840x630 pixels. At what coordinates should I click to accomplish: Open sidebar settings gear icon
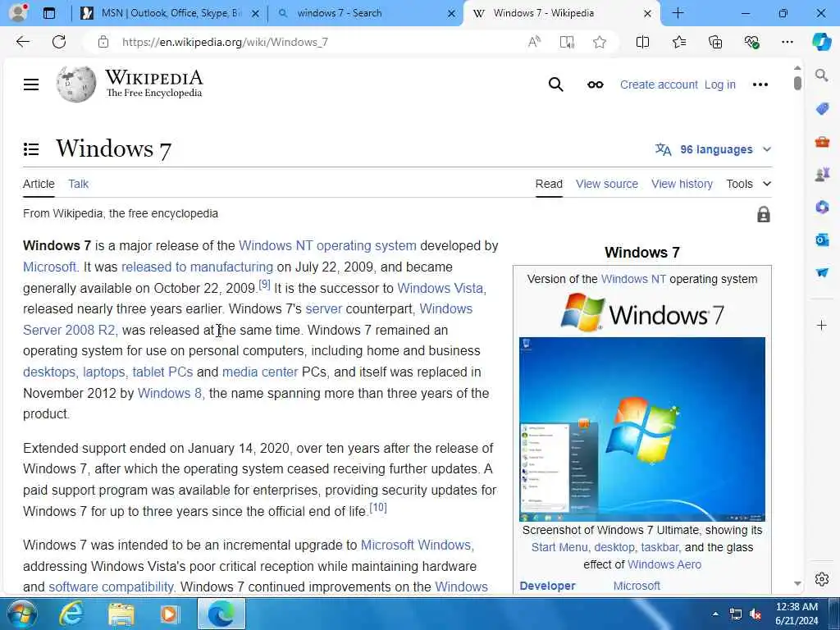[822, 579]
